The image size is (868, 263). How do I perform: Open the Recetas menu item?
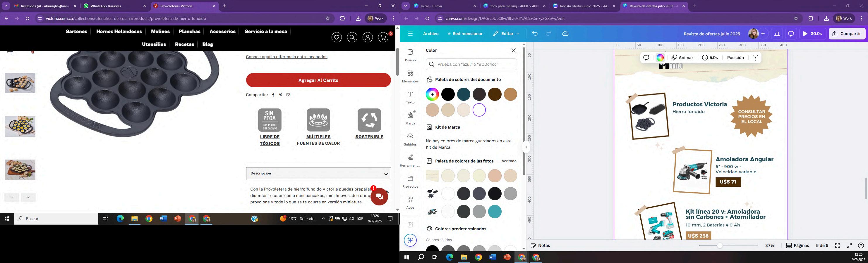[x=185, y=44]
